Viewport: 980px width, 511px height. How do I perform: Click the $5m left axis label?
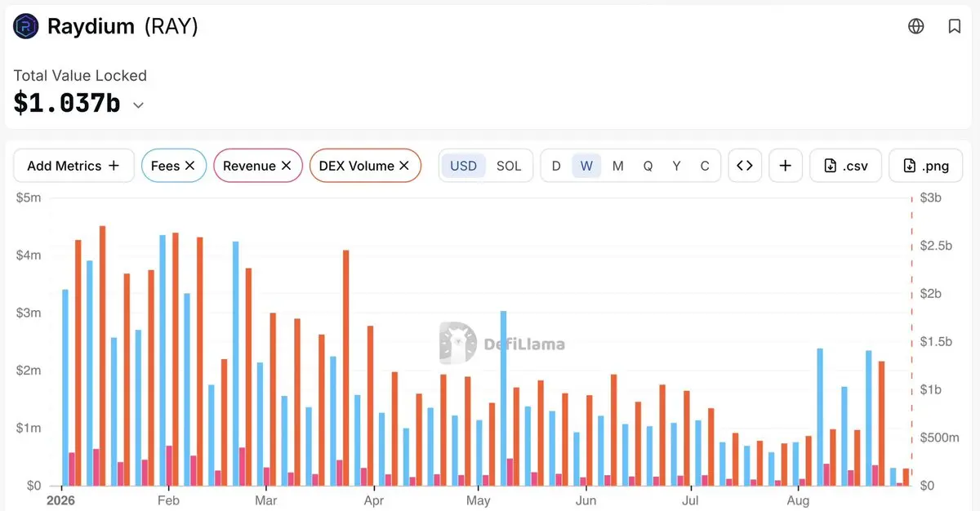point(29,198)
